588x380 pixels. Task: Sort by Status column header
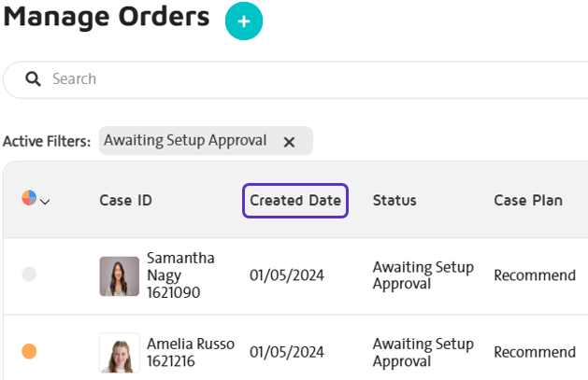tap(394, 201)
